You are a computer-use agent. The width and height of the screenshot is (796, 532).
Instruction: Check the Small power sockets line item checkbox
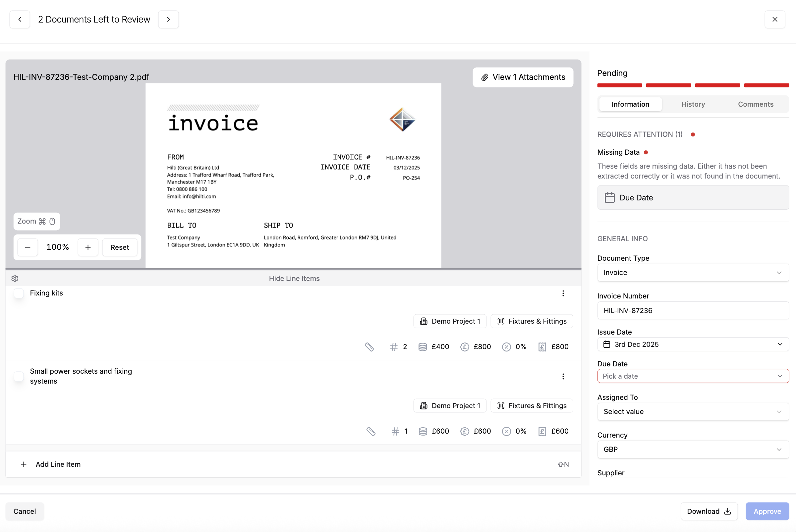(19, 376)
